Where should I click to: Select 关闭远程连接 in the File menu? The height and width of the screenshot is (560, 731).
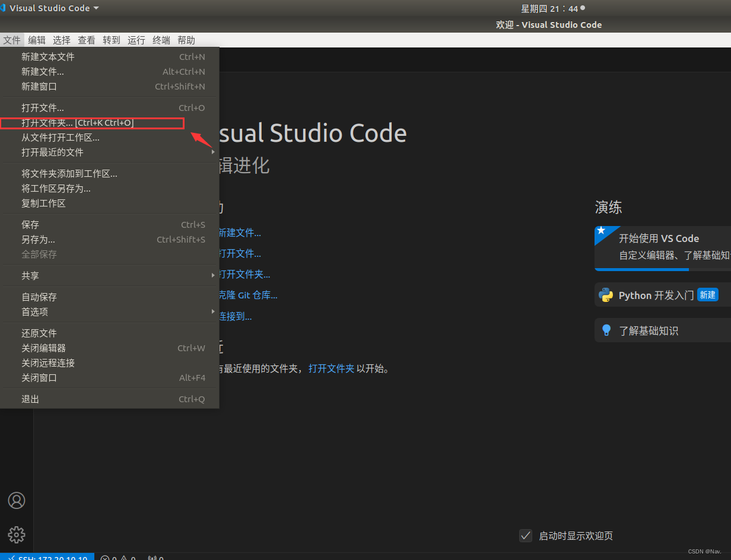tap(110, 363)
